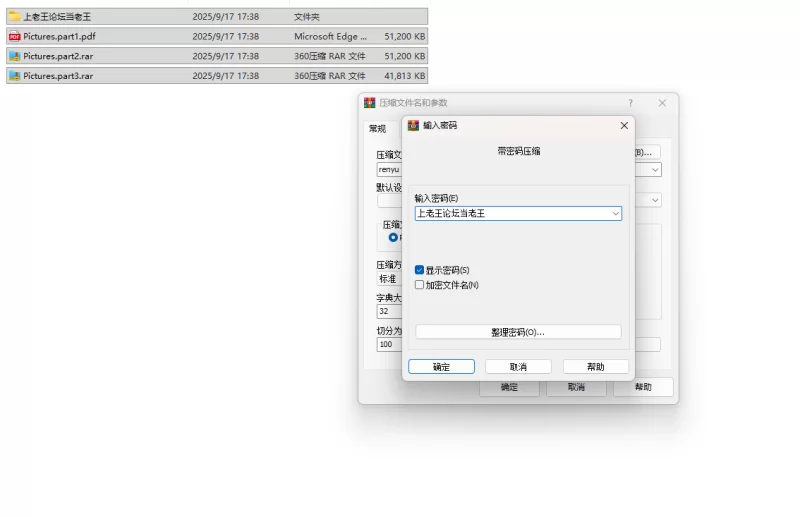This screenshot has height=517, width=800.
Task: Click the WinRAR icon in 压缩文件名和参数 title bar
Action: [x=369, y=103]
